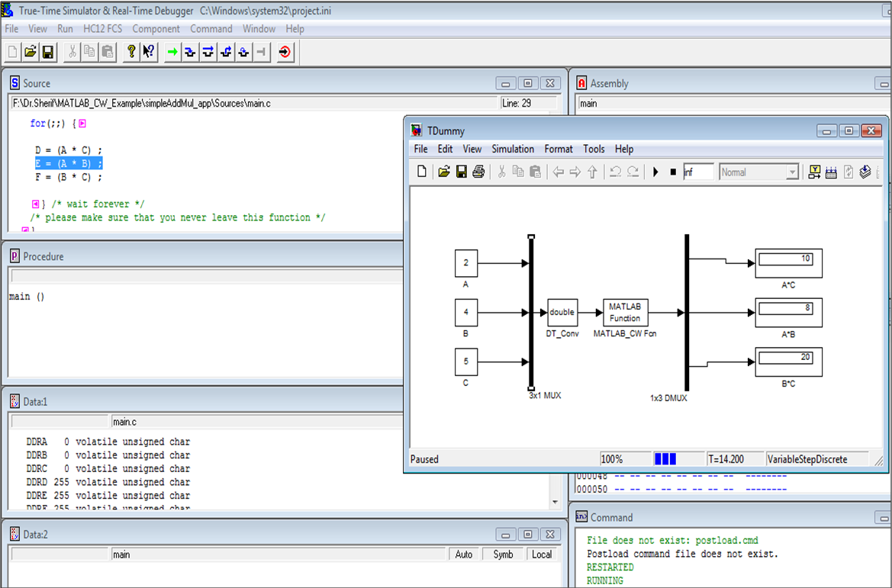
Task: Save the debugger project with floppy icon
Action: click(x=48, y=53)
